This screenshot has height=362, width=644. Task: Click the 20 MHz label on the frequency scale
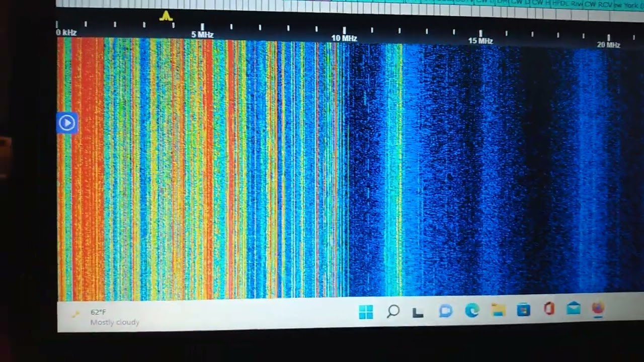click(608, 45)
